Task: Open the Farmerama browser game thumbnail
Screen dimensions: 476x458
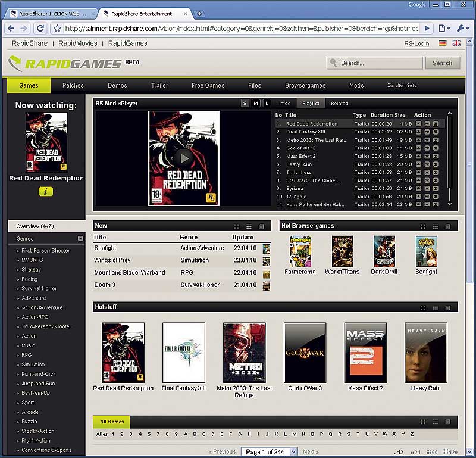Action: click(300, 251)
